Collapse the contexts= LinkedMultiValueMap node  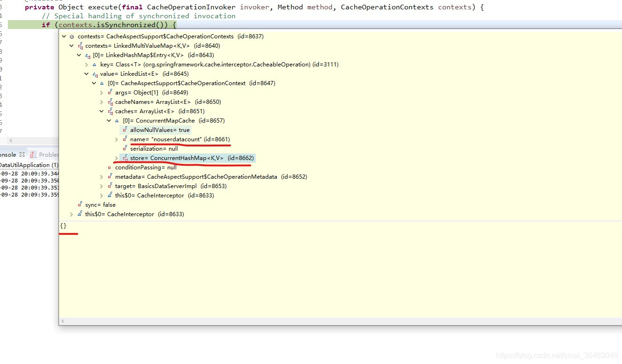point(71,46)
